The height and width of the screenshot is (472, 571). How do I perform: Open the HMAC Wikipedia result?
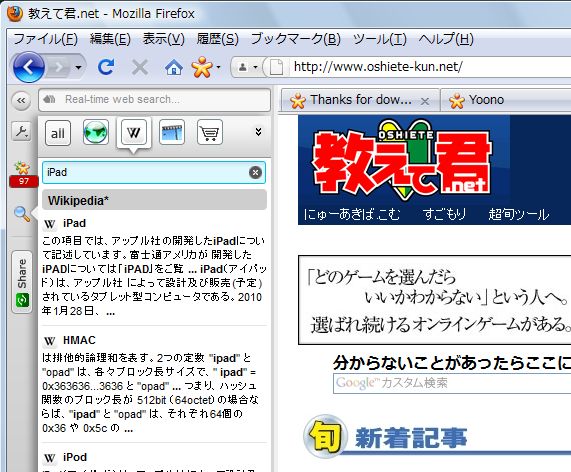pyautogui.click(x=79, y=340)
